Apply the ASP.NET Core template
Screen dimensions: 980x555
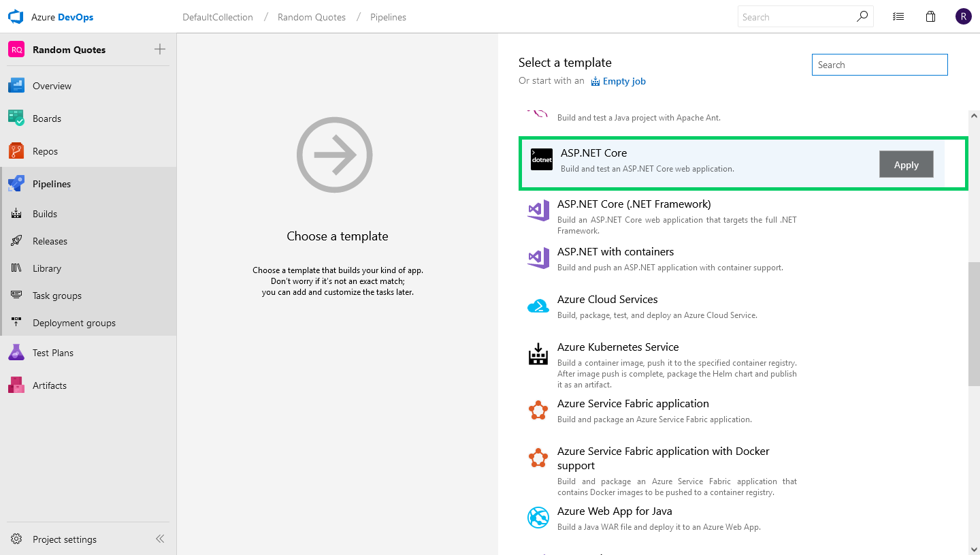click(x=906, y=165)
